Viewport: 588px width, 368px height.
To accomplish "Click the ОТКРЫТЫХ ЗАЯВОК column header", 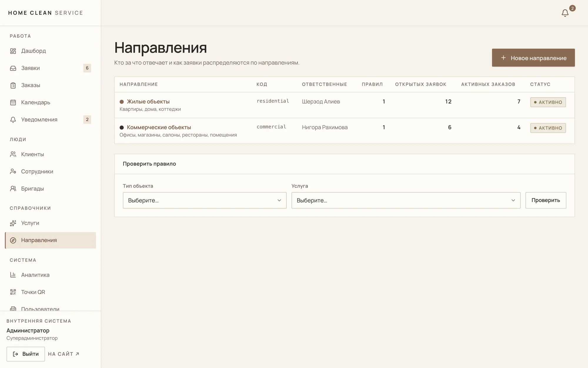I will (x=421, y=84).
